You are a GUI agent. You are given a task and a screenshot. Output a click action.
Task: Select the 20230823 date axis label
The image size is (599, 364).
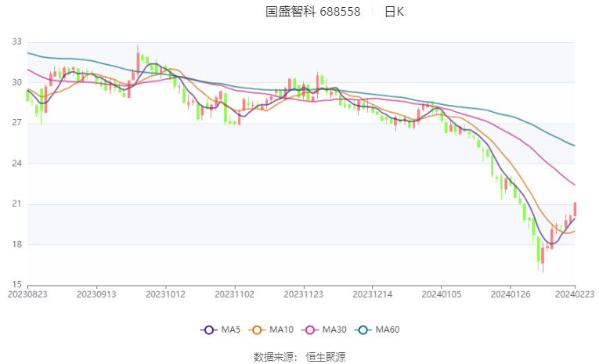coord(27,294)
